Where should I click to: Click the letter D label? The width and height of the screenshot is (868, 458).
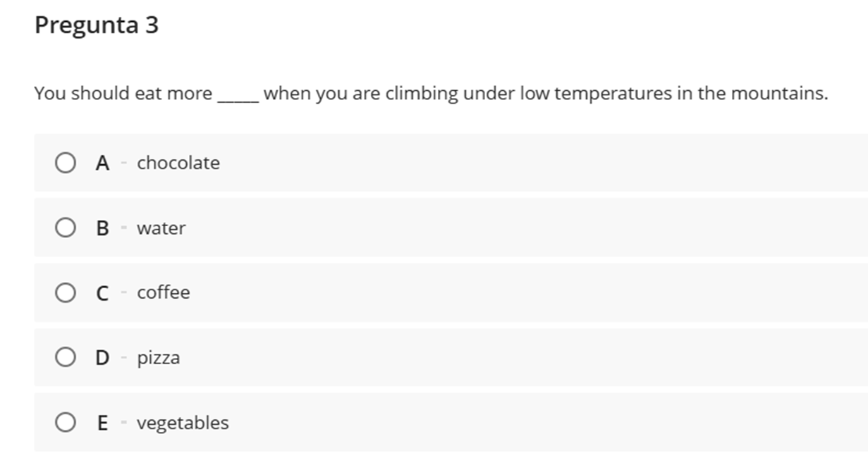click(103, 358)
